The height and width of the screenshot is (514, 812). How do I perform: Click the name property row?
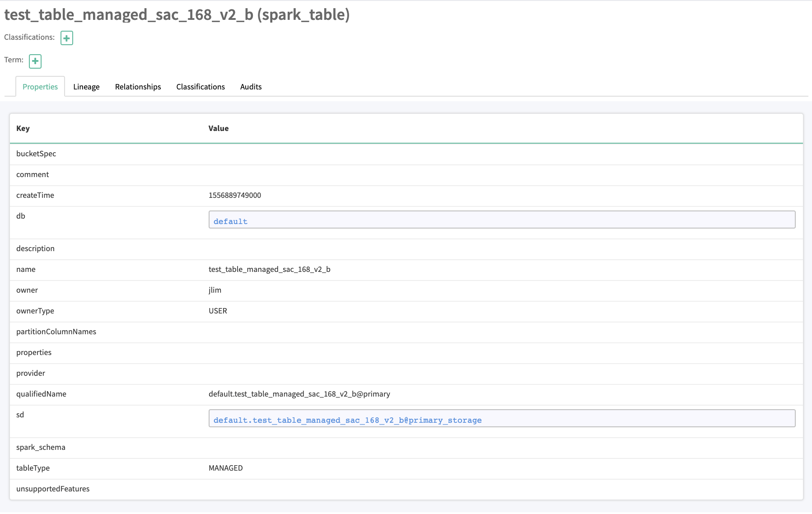26,269
